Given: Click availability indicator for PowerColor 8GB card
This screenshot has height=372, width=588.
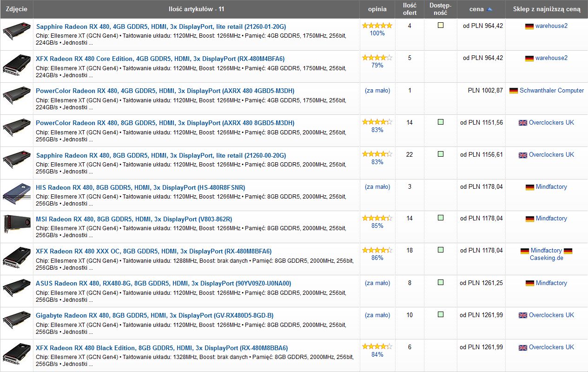Looking at the screenshot, I should click(441, 122).
